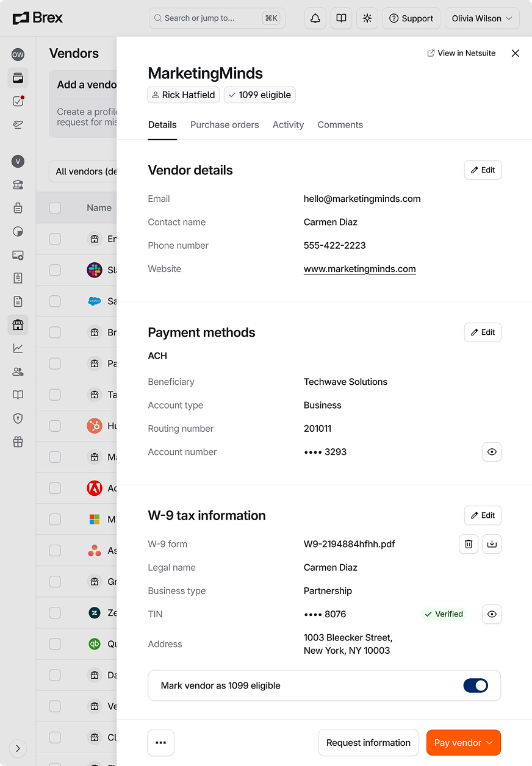Open the Vendors storefront sidebar icon

pos(18,325)
